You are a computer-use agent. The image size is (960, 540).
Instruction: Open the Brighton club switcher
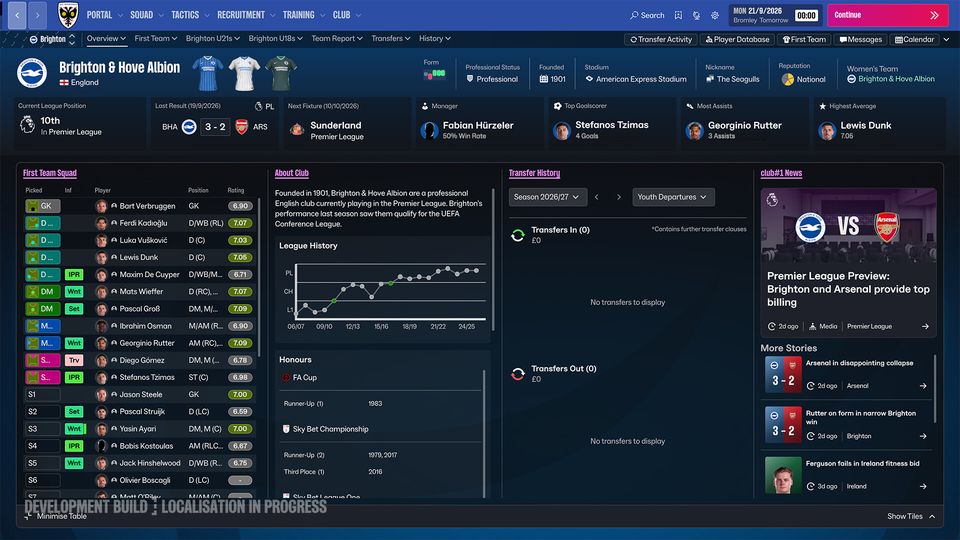tap(52, 39)
